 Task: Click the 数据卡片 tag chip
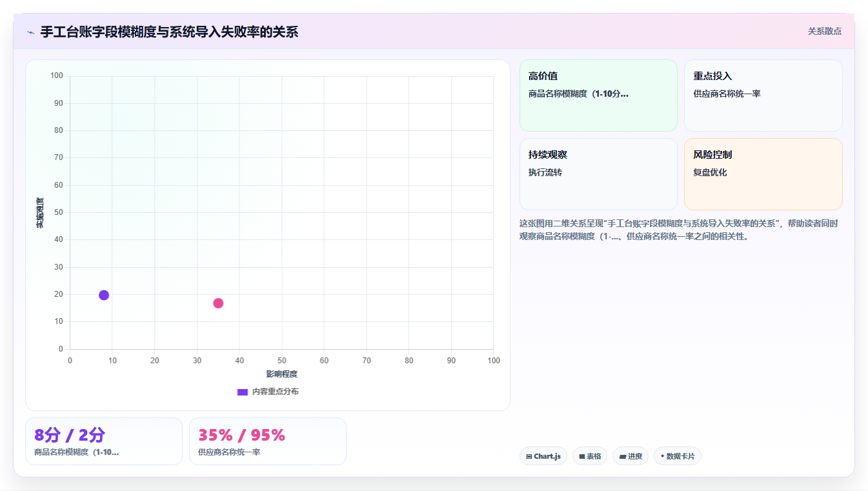pyautogui.click(x=678, y=456)
